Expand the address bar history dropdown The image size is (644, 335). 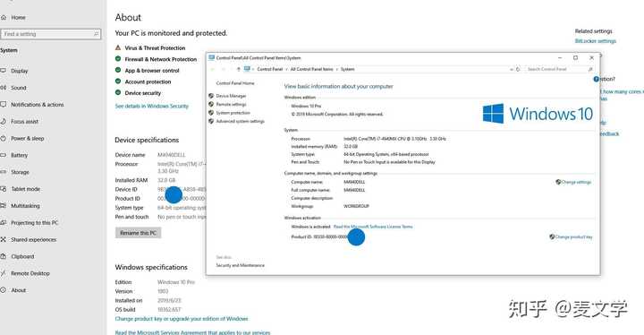512,69
